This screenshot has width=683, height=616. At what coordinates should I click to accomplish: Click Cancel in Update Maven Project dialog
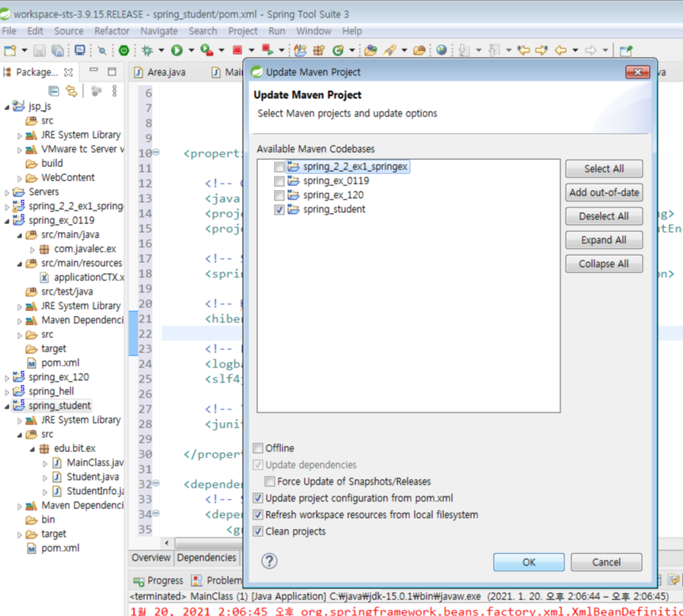(x=606, y=562)
